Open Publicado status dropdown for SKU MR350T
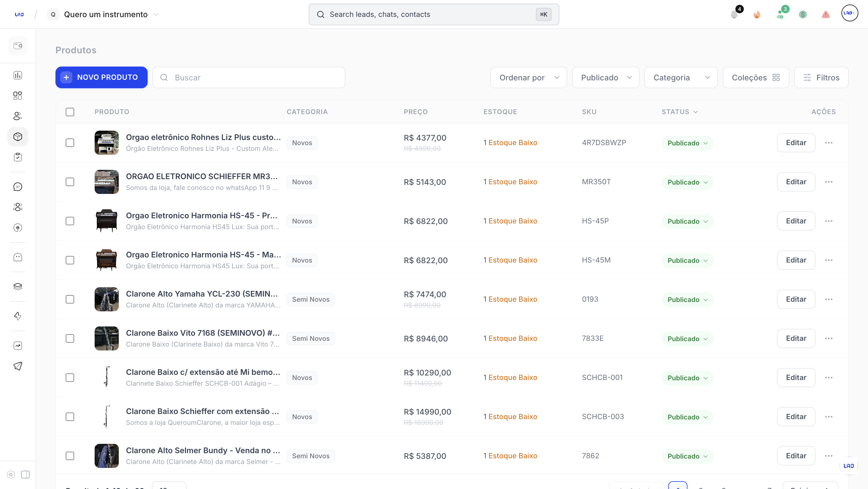Image resolution: width=868 pixels, height=489 pixels. (687, 182)
